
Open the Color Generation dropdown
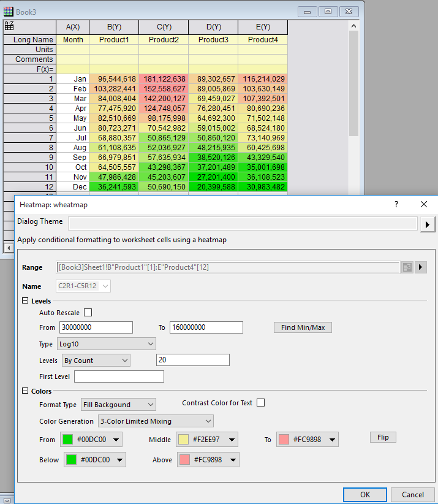156,421
